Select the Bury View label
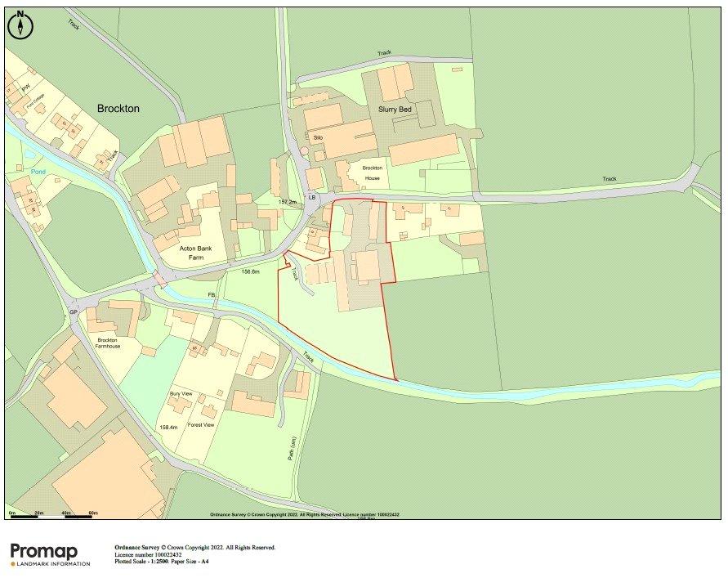This screenshot has height=578, width=728. 181,395
